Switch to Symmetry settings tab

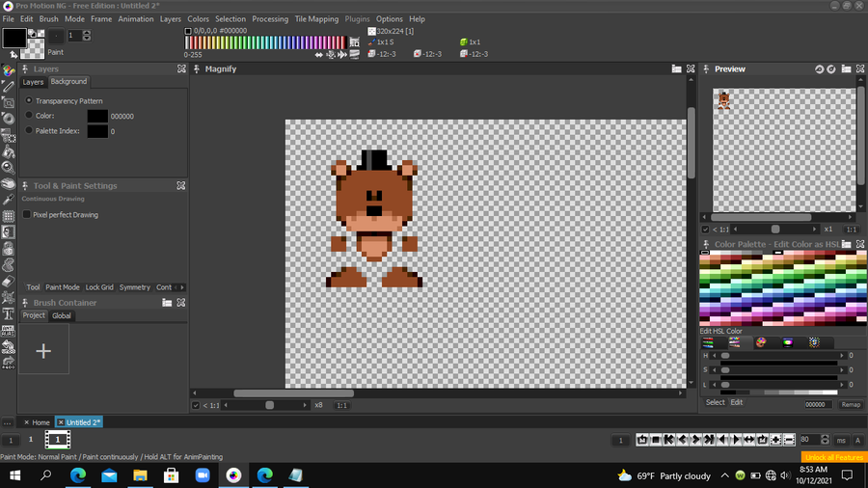134,287
